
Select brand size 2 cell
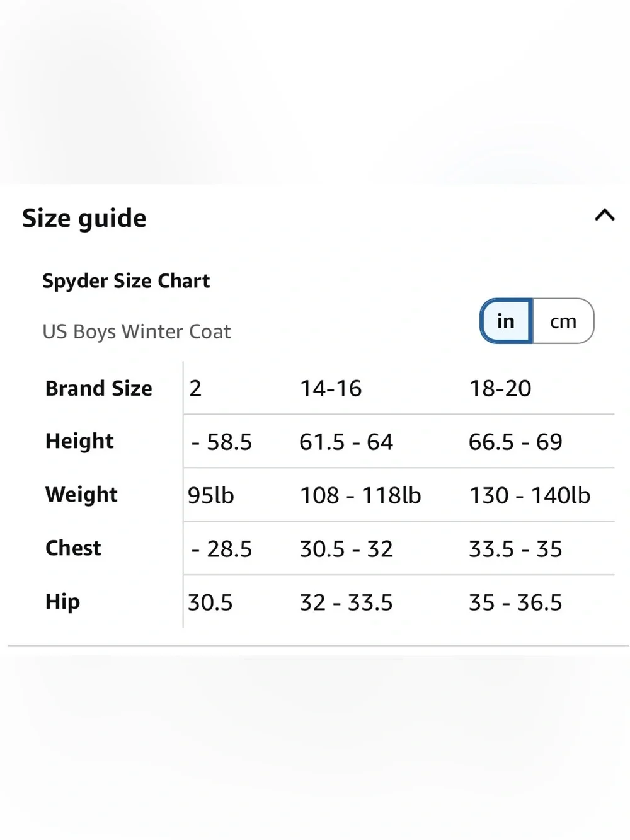point(195,389)
